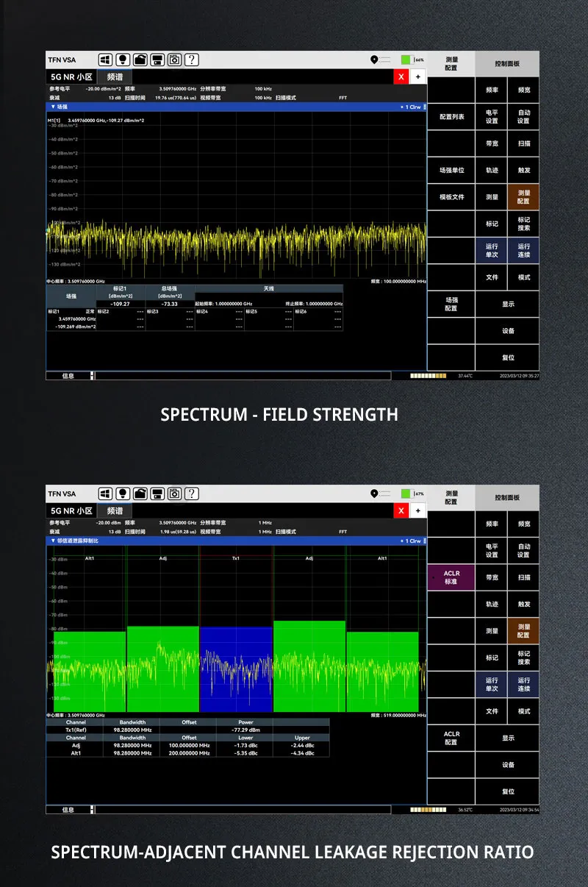
Task: Expand the 信息 bar in the ACLR window
Action: click(92, 810)
